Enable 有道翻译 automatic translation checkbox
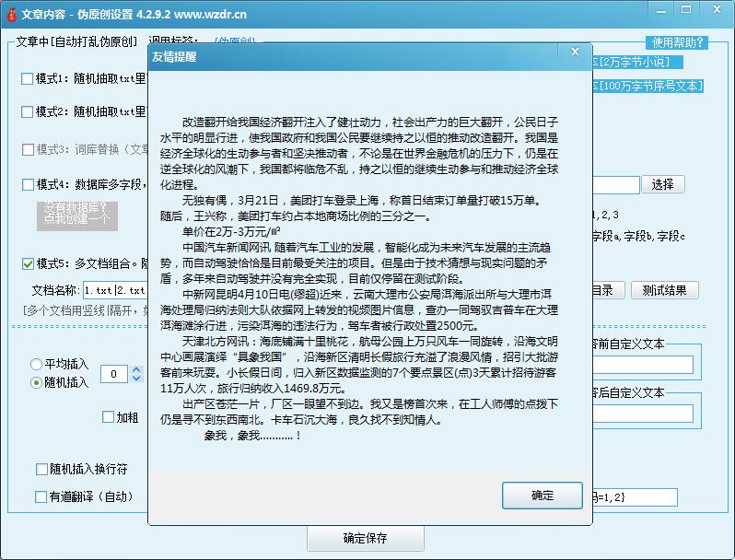735x560 pixels. click(41, 497)
